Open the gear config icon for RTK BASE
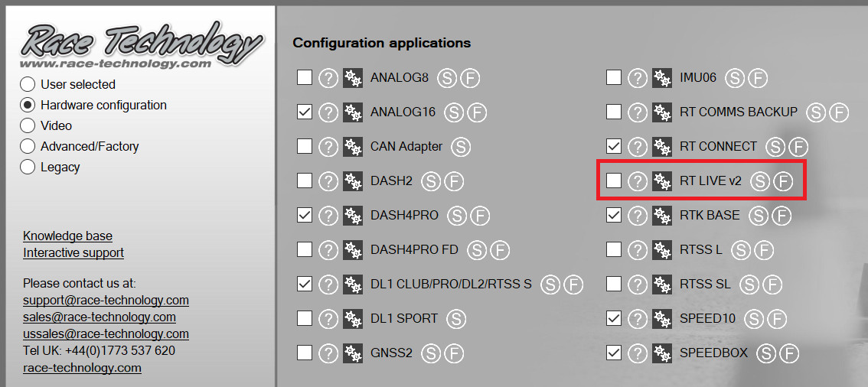Viewport: 868px width, 387px height. (x=662, y=215)
